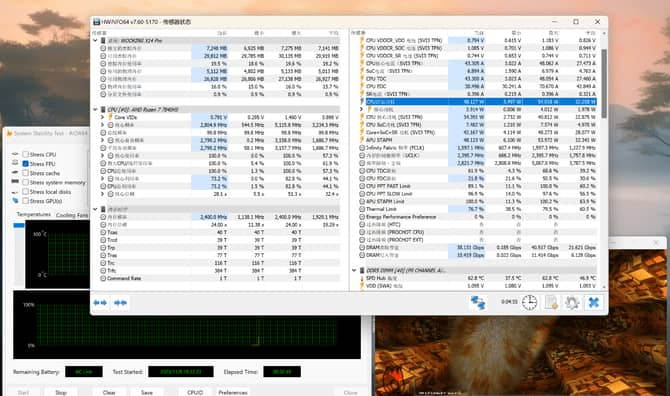Click the clock icon beside Command Rate
670x396 pixels.
click(x=103, y=278)
